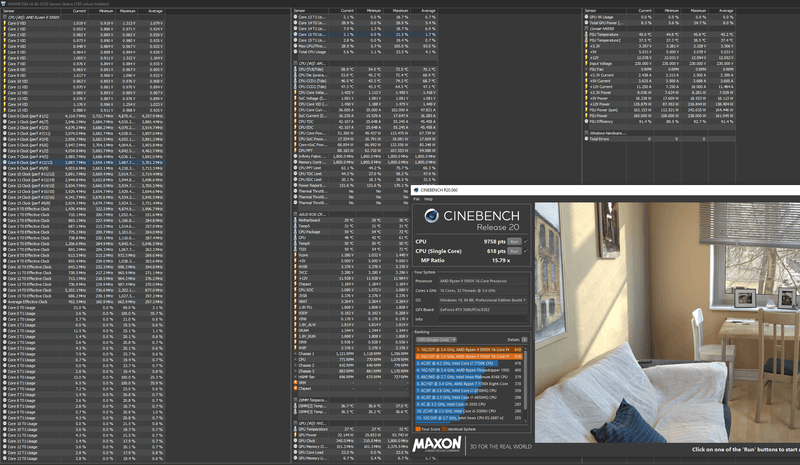Click the CPU PPT Limit sensor icon
Viewport: 800px width, 465px height.
(295, 168)
